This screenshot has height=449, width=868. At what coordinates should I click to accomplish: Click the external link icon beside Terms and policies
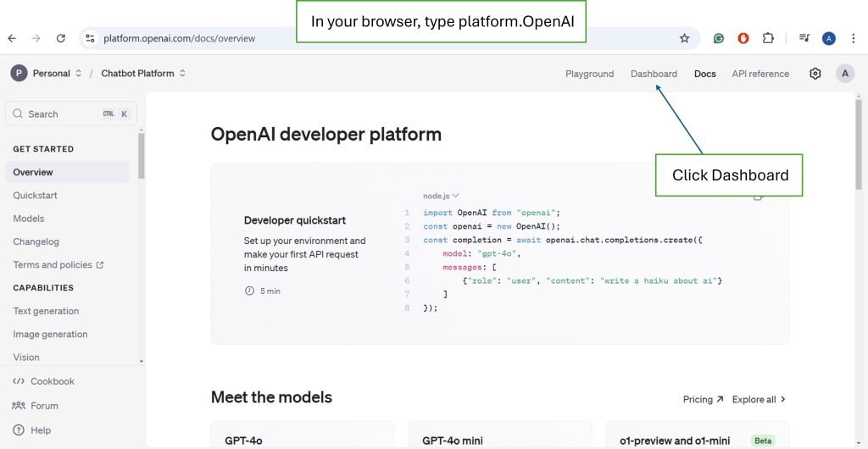(x=100, y=265)
